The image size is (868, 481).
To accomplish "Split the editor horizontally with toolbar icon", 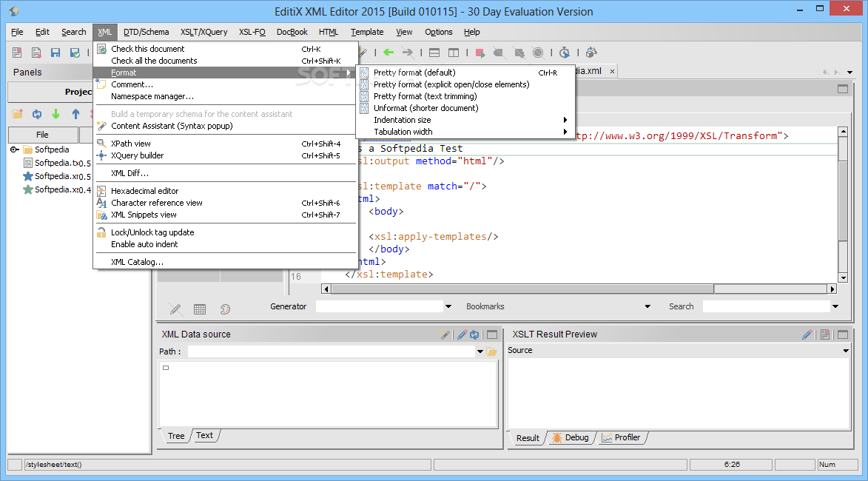I will [434, 53].
